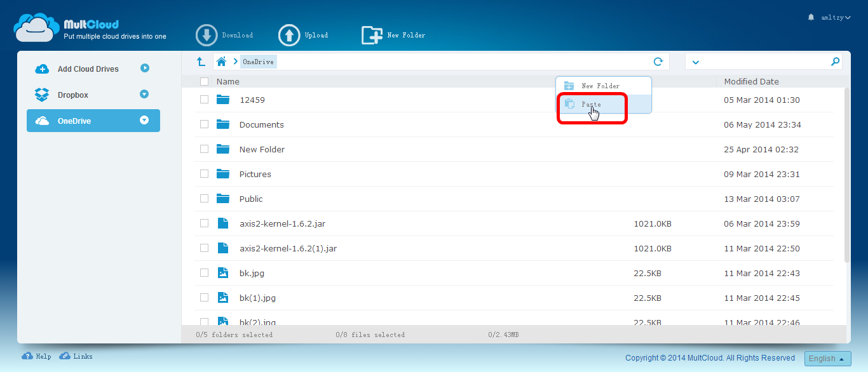Check the box for axis2-kernel-1.6.2.jar

pyautogui.click(x=204, y=223)
